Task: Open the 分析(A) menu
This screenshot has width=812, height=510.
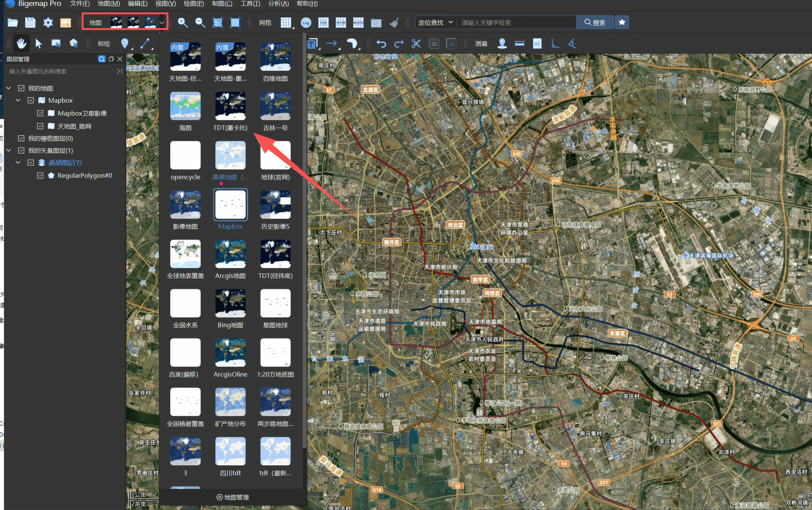Action: point(278,4)
